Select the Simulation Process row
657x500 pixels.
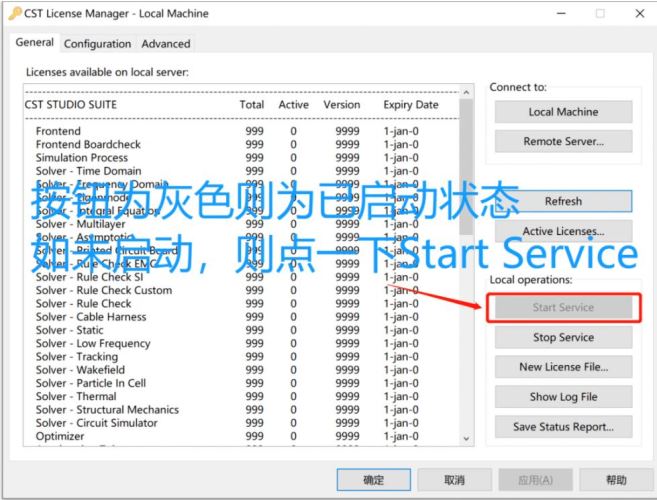tap(241, 158)
